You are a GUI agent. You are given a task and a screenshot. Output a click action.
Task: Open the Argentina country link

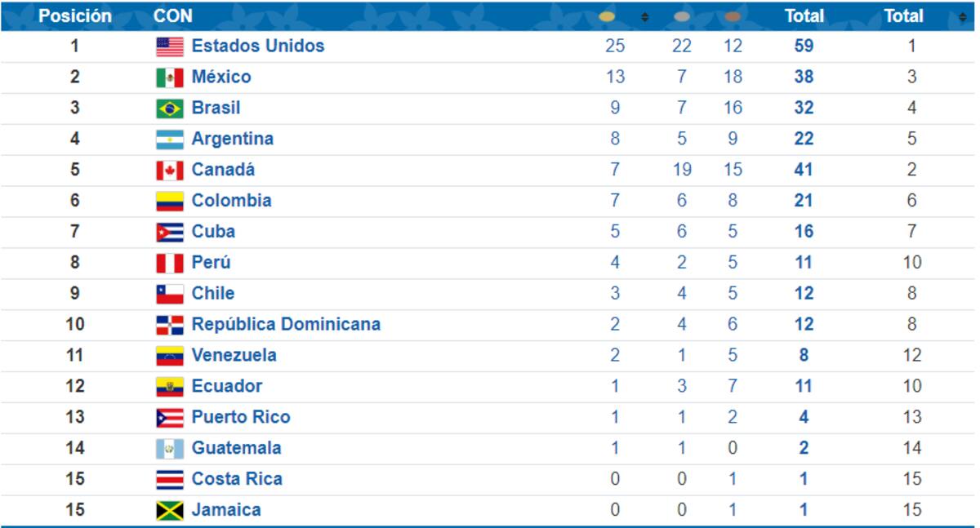(233, 139)
